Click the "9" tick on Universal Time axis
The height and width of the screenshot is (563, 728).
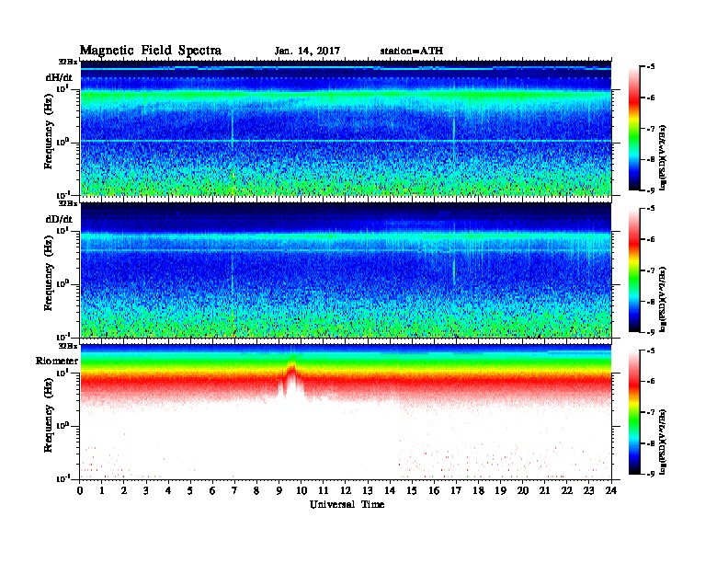click(279, 490)
